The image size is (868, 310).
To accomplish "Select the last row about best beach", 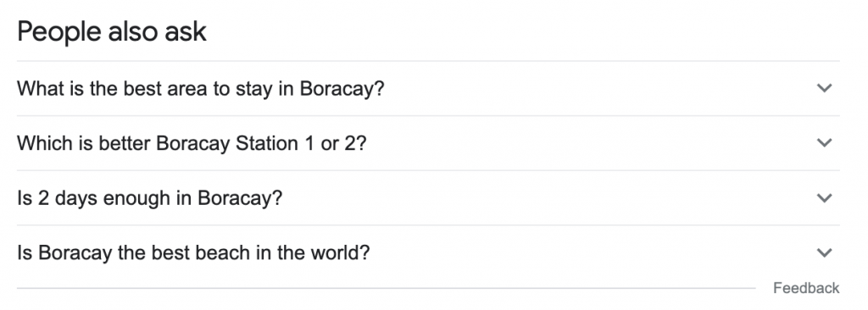I will pos(428,252).
